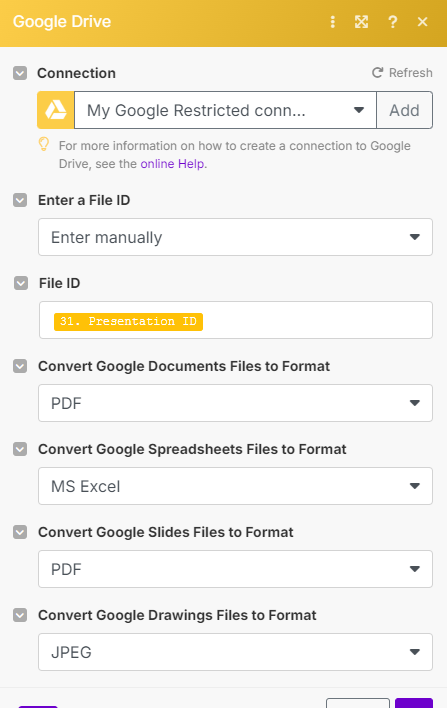Screen dimensions: 447x708
Task: Toggle the Convert Google Slides checkbox
Action: coord(20,532)
